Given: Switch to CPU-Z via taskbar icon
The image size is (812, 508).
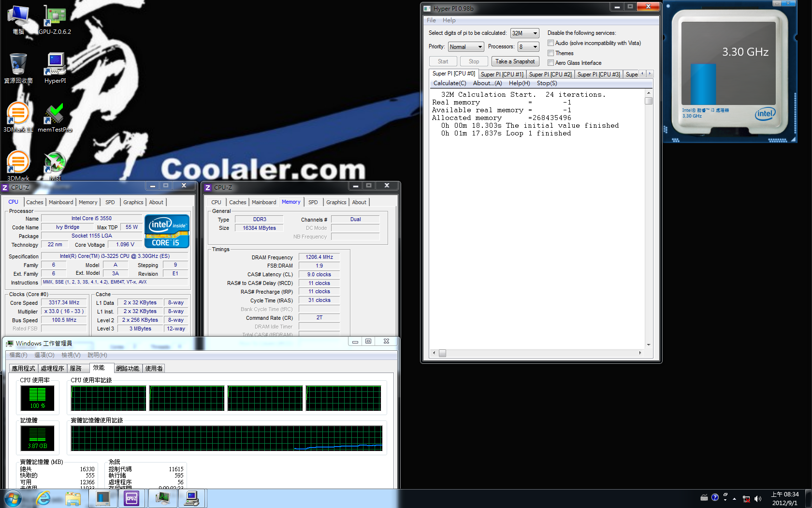Looking at the screenshot, I should coord(131,498).
